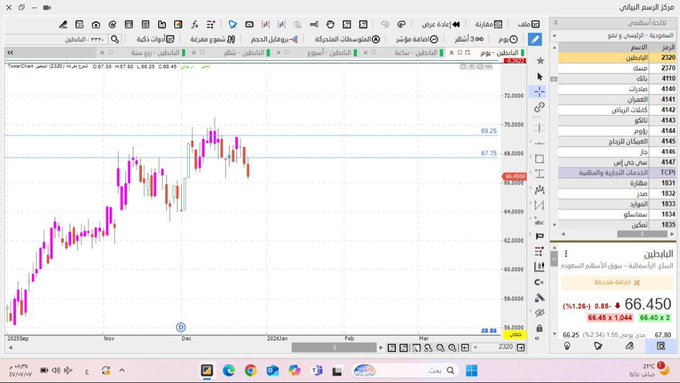Close the البابطين - يوم tab

tap(451, 52)
